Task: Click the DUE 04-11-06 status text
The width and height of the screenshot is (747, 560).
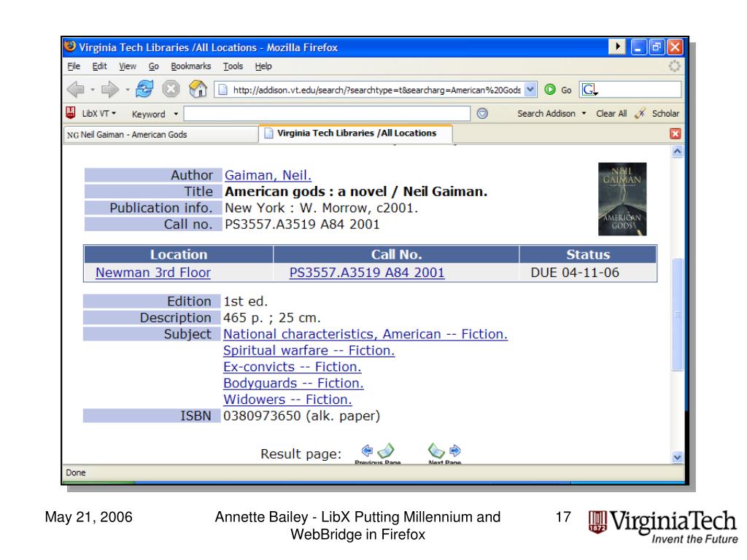Action: (x=575, y=273)
